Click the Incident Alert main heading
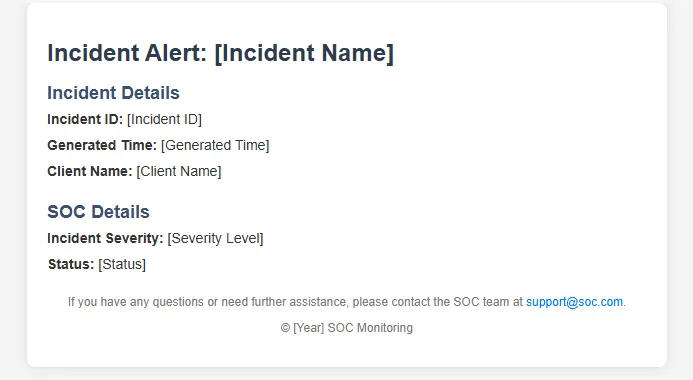Image resolution: width=693 pixels, height=380 pixels. coord(221,53)
